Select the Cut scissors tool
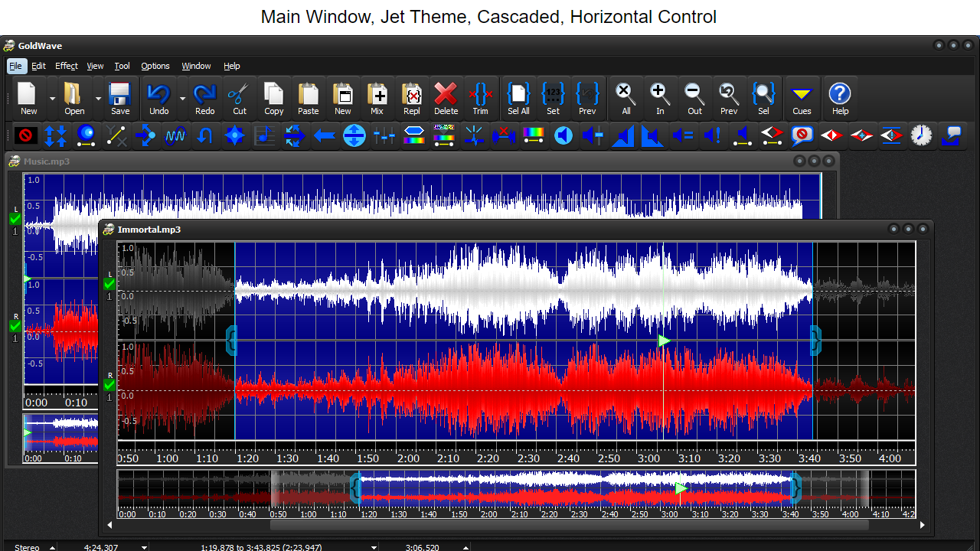This screenshot has height=551, width=980. (239, 99)
